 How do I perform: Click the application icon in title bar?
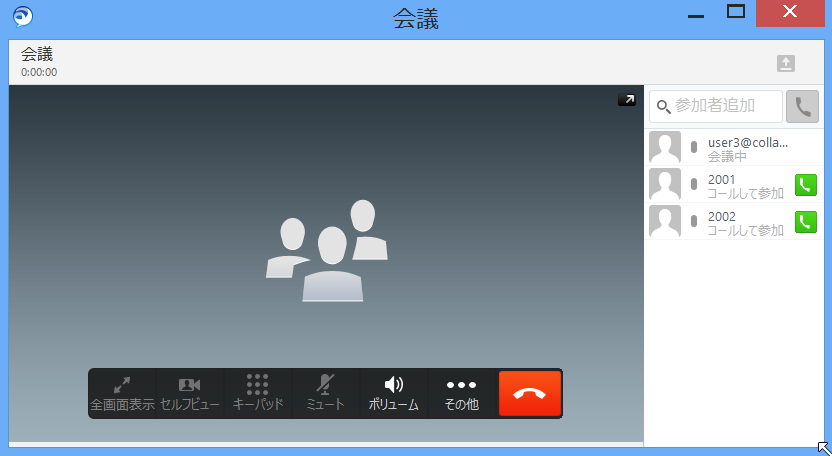click(22, 15)
